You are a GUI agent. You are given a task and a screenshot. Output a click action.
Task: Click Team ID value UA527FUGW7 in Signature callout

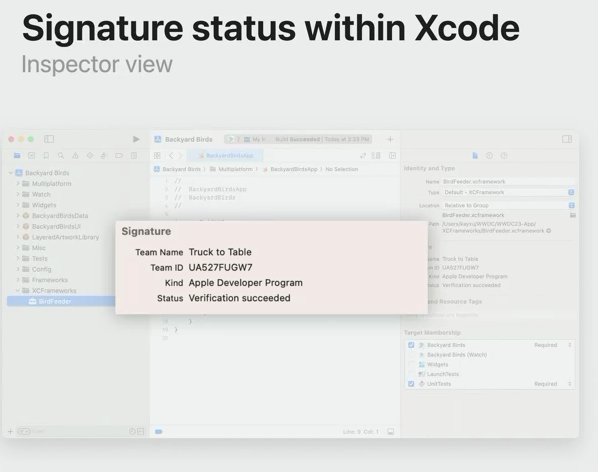220,268
